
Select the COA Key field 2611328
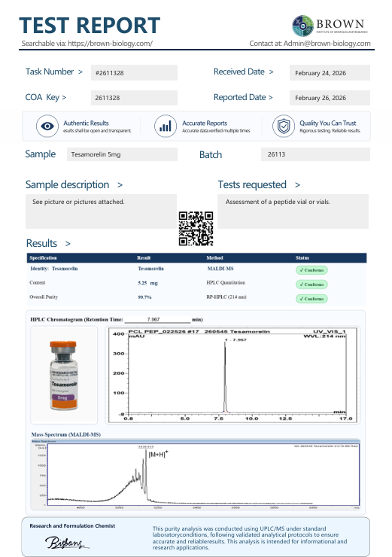point(134,98)
